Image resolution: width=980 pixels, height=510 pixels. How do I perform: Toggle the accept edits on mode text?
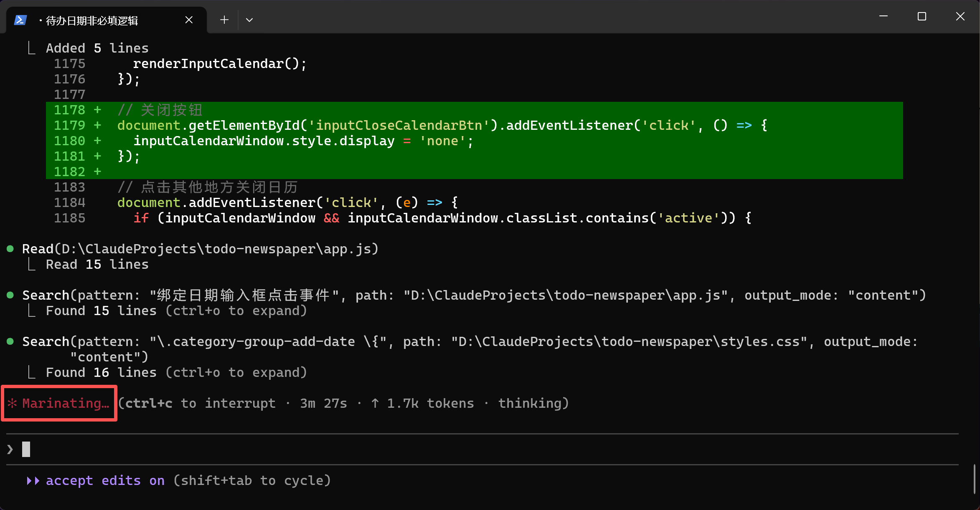pyautogui.click(x=105, y=481)
